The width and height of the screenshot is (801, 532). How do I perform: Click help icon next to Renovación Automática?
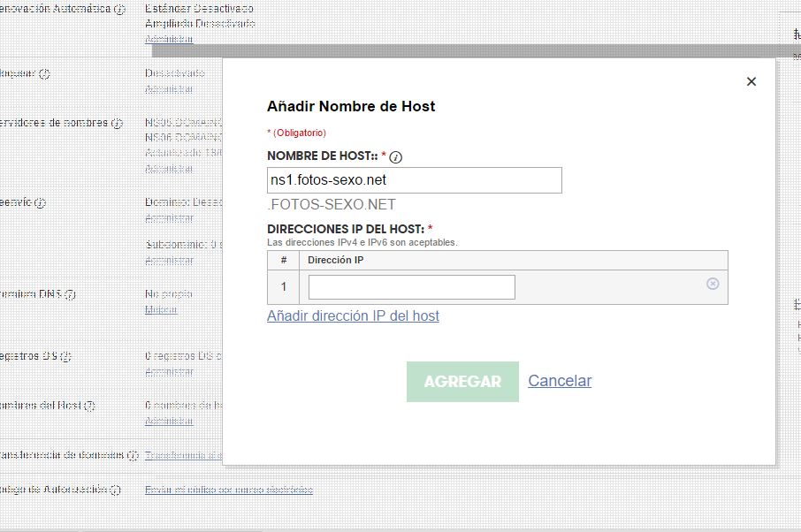120,9
